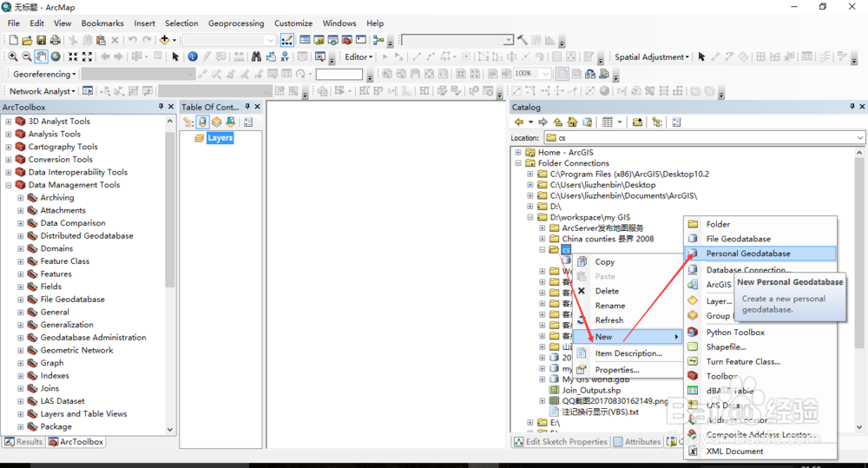Toggle the Editor Toolbar icon

click(287, 40)
